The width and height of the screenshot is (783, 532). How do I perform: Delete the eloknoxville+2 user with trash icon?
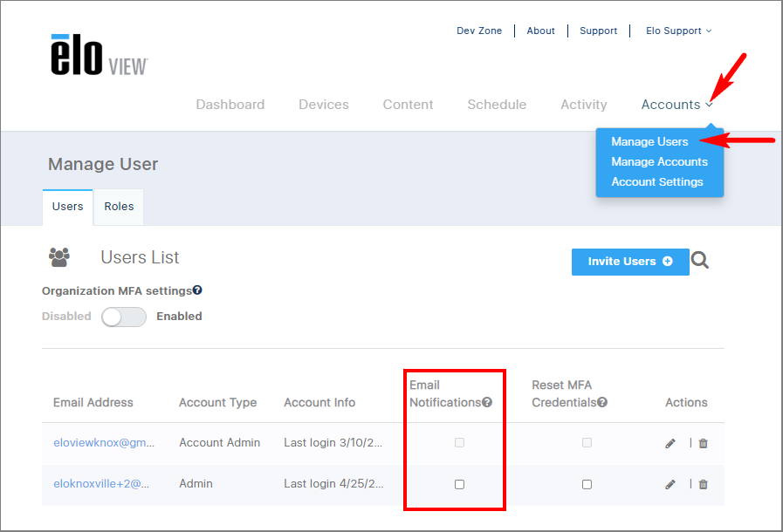(x=703, y=484)
